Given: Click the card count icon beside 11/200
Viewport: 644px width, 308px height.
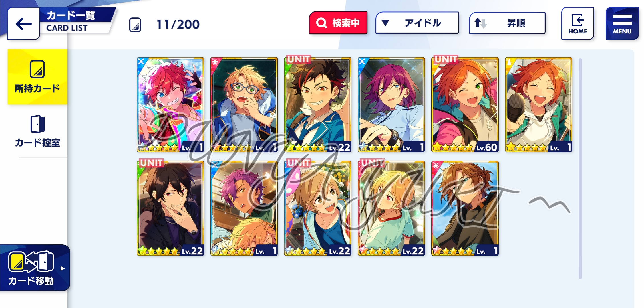Looking at the screenshot, I should (x=135, y=25).
